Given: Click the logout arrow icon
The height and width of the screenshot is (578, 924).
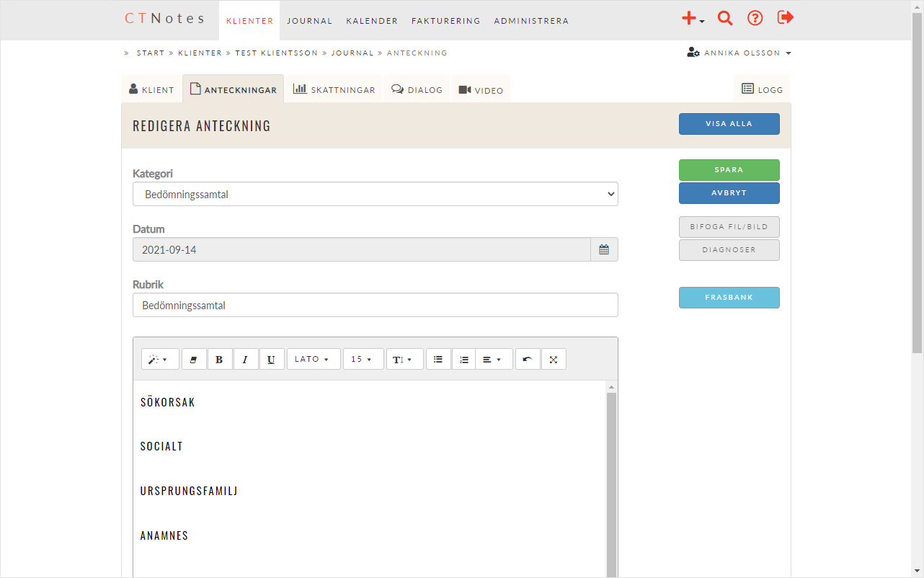Looking at the screenshot, I should [785, 18].
